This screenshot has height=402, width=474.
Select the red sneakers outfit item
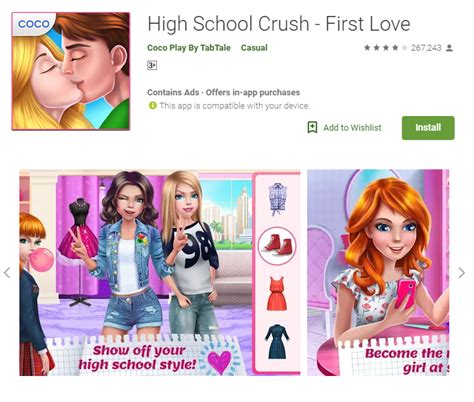point(277,246)
